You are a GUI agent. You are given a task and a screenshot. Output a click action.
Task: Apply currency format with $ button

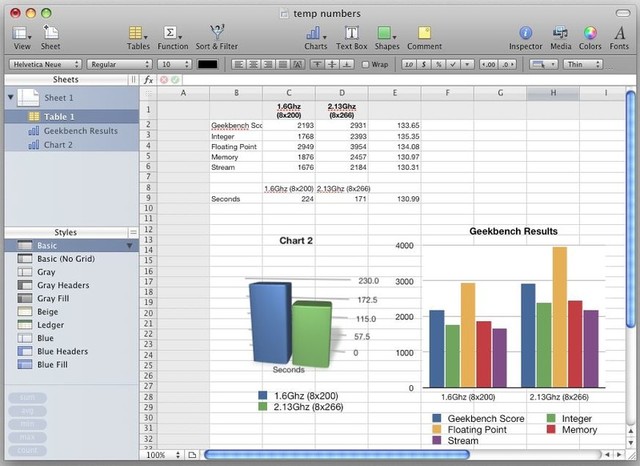[424, 64]
